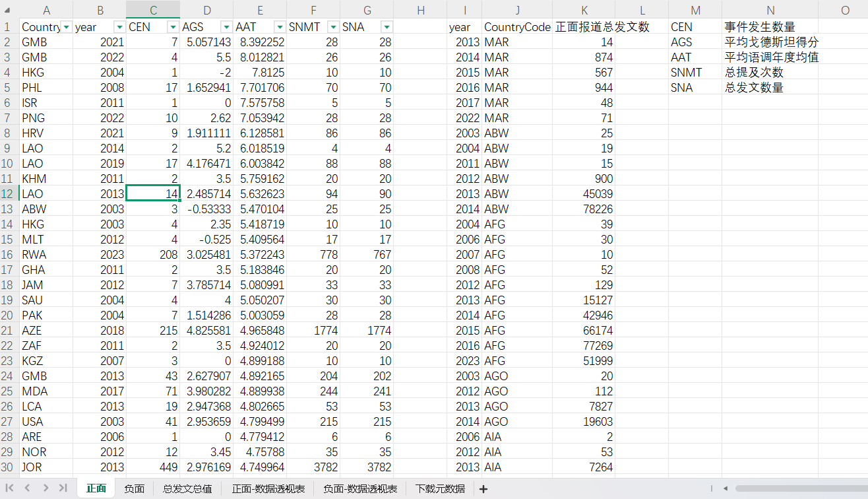Select the cell containing PHL
Image resolution: width=868 pixels, height=499 pixels.
[x=46, y=88]
